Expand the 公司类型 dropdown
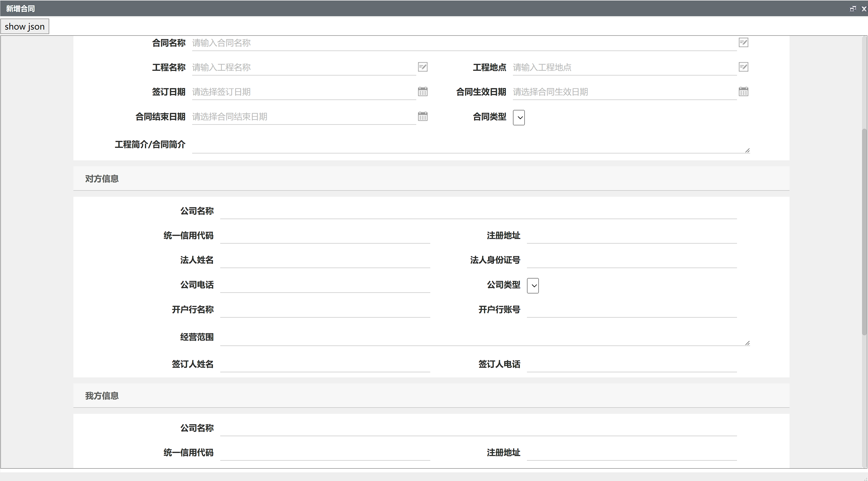Image resolution: width=868 pixels, height=481 pixels. [x=532, y=286]
